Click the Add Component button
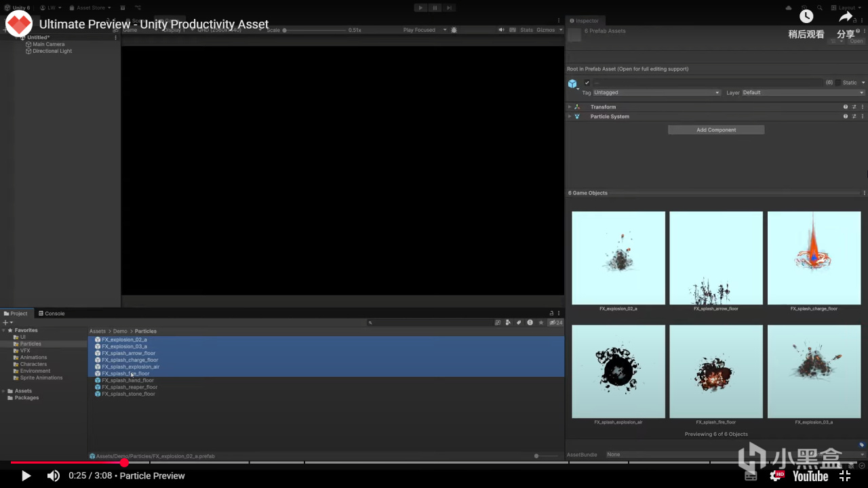The width and height of the screenshot is (868, 488). (716, 129)
